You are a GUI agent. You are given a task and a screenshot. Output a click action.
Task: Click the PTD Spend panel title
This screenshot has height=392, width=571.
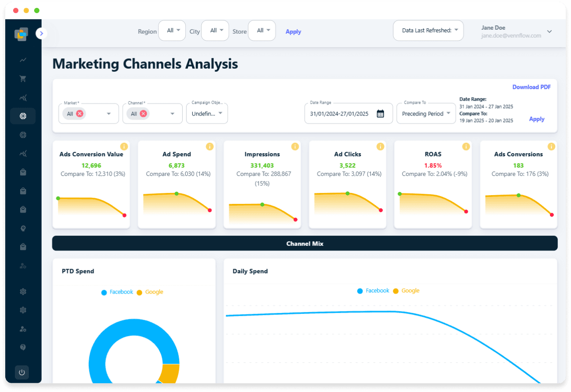pyautogui.click(x=78, y=271)
